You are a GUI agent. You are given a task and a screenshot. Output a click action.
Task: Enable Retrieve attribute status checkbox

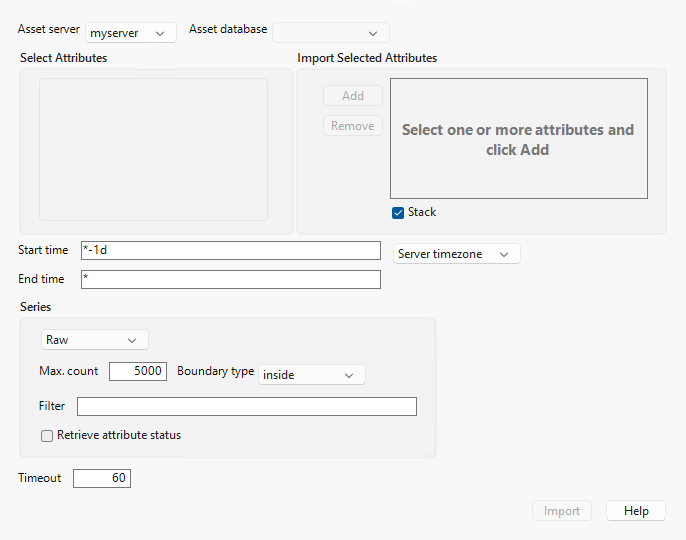coord(47,436)
